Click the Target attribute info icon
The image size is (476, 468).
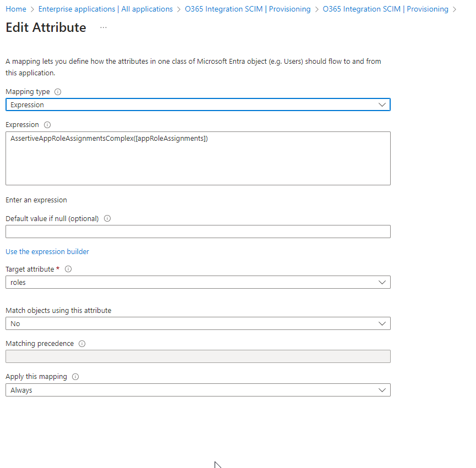pos(68,269)
